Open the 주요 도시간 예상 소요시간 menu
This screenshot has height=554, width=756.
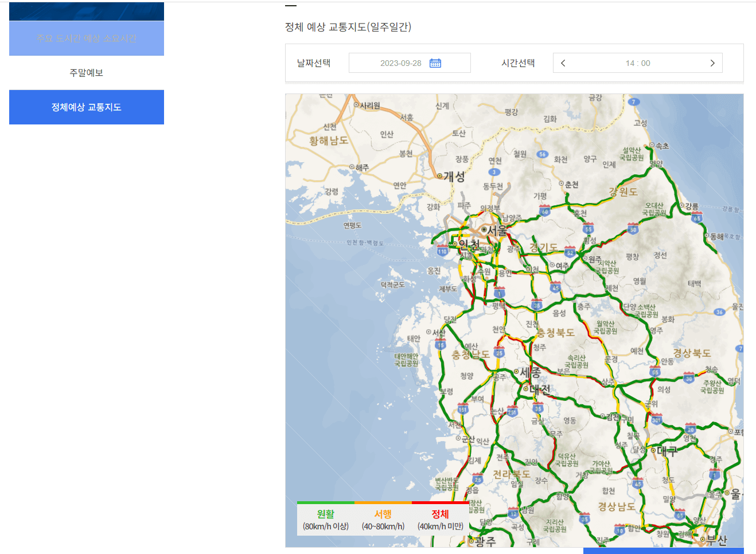(x=86, y=38)
